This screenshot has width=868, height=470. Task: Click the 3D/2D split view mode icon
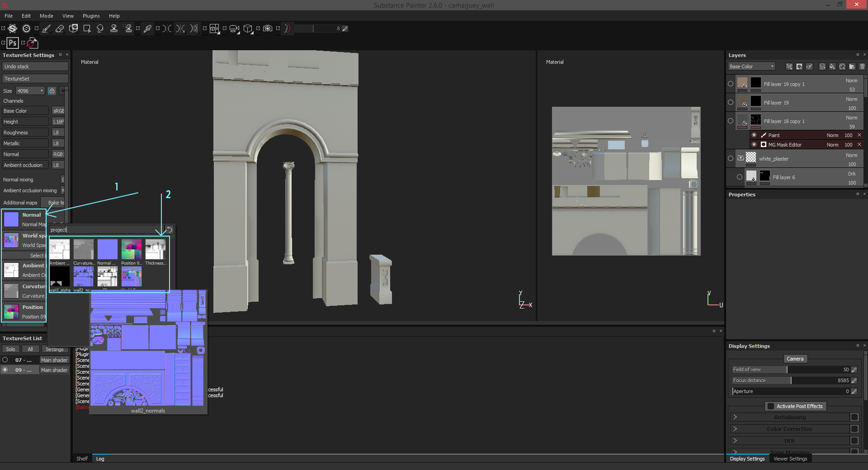click(214, 28)
